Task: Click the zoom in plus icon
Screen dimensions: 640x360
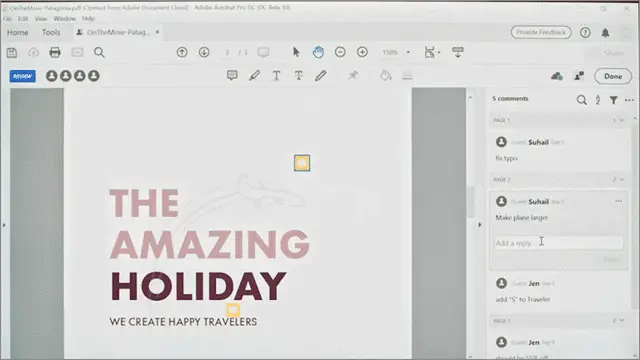Action: [x=362, y=52]
